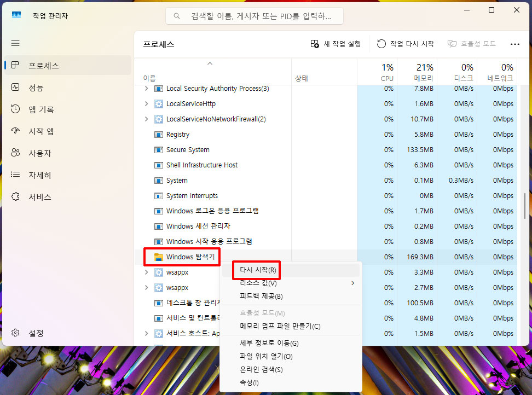Click the Windows 로그온 응용 프로그램 icon
This screenshot has height=395, width=532.
point(158,211)
